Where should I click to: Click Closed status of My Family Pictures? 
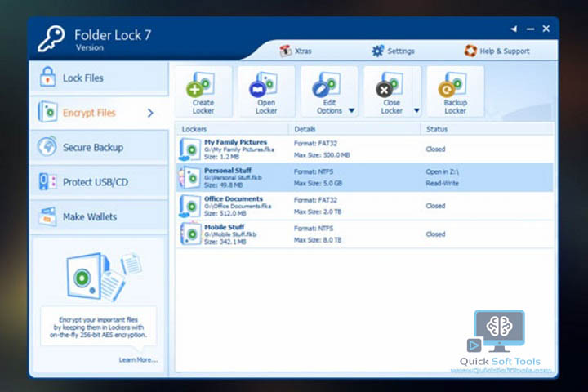pyautogui.click(x=435, y=149)
